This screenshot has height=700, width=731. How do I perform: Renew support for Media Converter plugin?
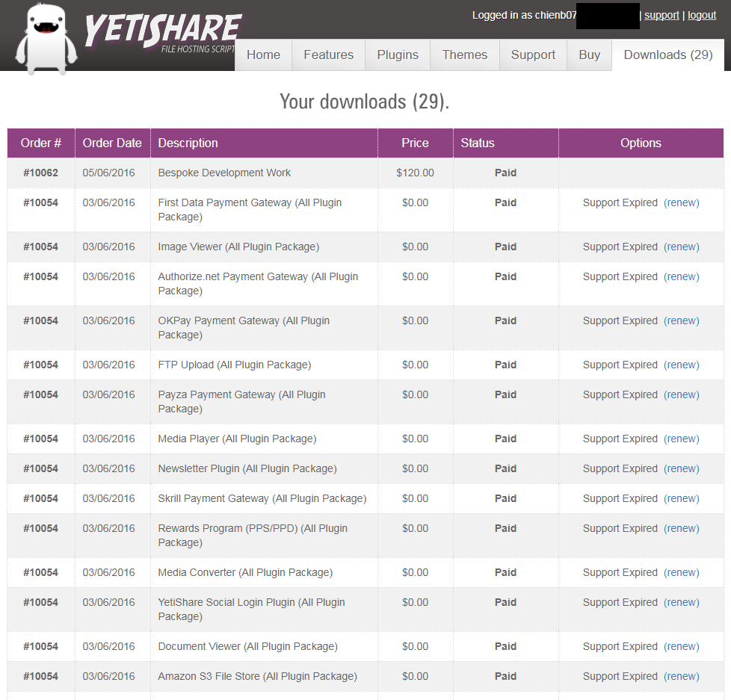pos(681,572)
